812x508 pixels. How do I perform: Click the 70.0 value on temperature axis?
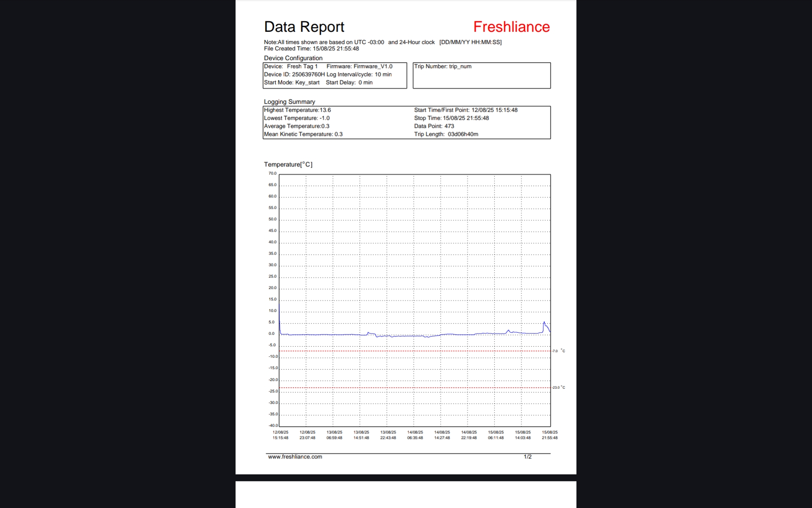(x=272, y=174)
